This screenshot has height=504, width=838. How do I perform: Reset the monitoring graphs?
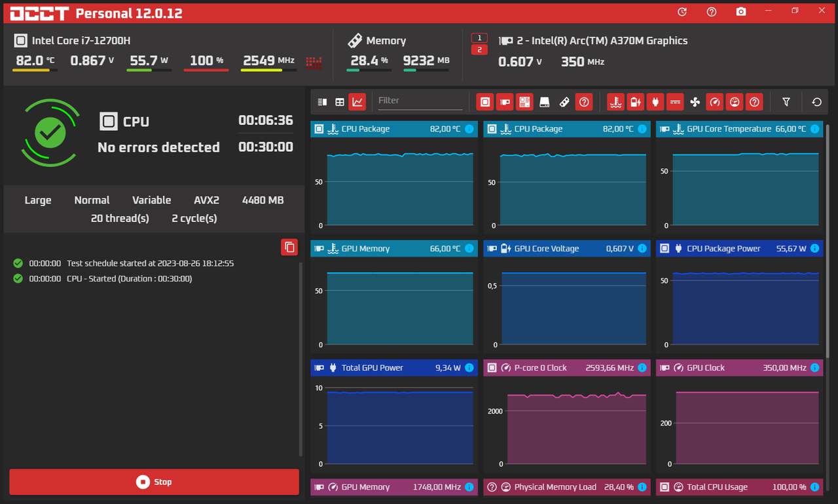click(816, 101)
